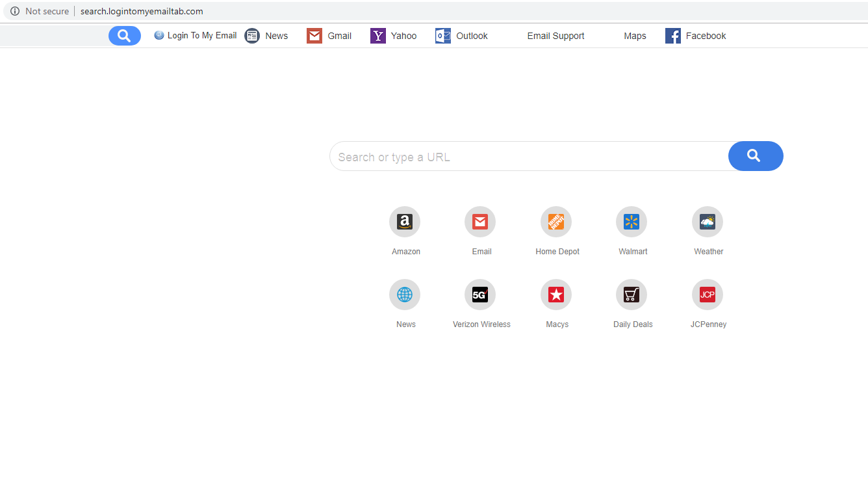Click the JCPenney label text

[709, 324]
